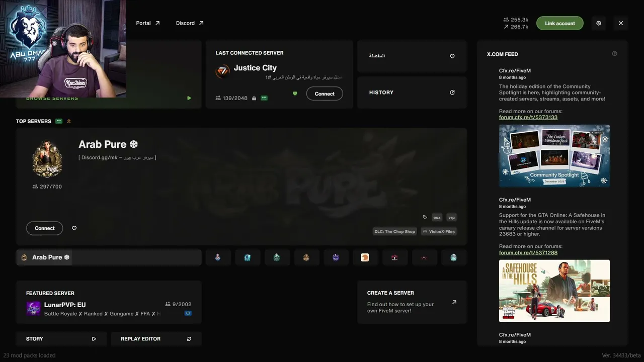644x362 pixels.
Task: Click the Saudi flag badge on Justice City
Action: pyautogui.click(x=264, y=98)
